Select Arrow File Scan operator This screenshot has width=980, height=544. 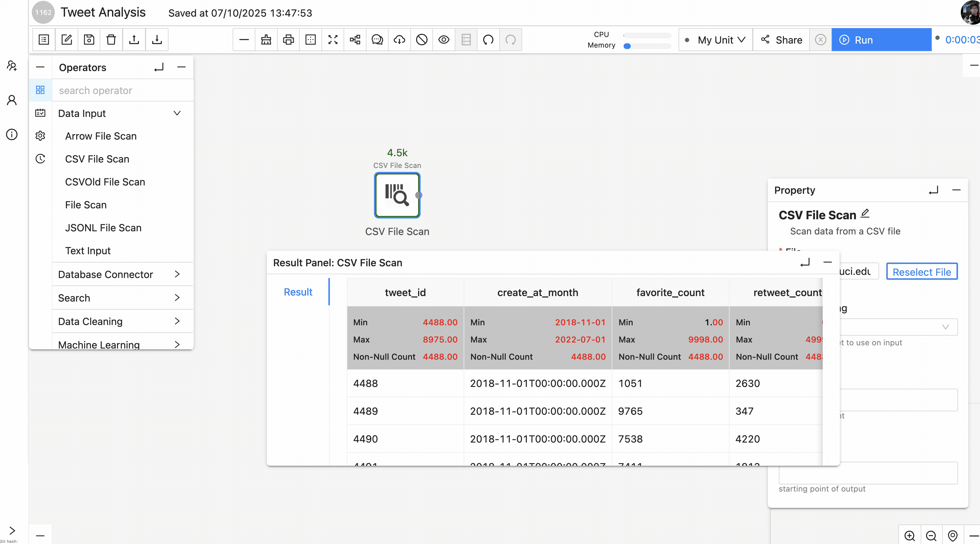101,136
